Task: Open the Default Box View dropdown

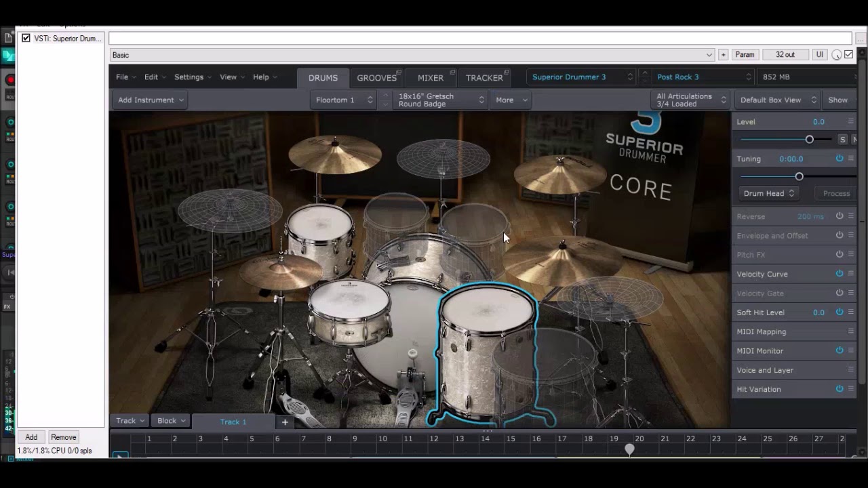Action: pos(778,100)
